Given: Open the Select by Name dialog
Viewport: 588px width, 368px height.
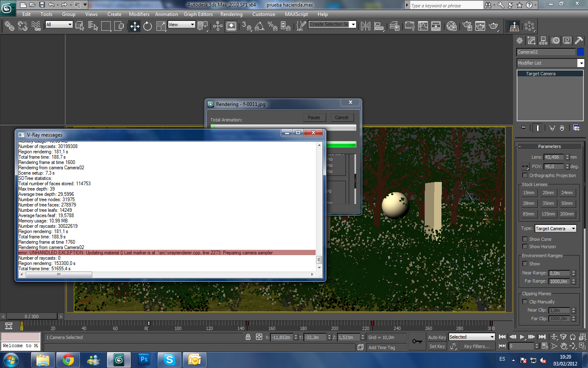Looking at the screenshot, I should point(93,26).
